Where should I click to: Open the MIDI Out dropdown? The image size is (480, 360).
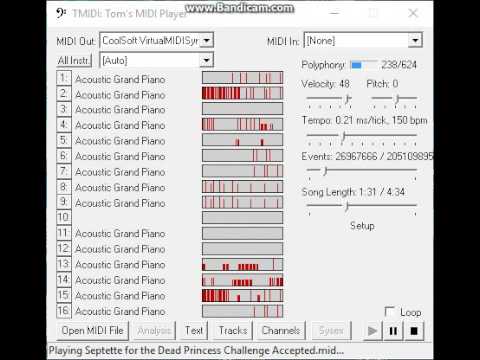(x=207, y=41)
